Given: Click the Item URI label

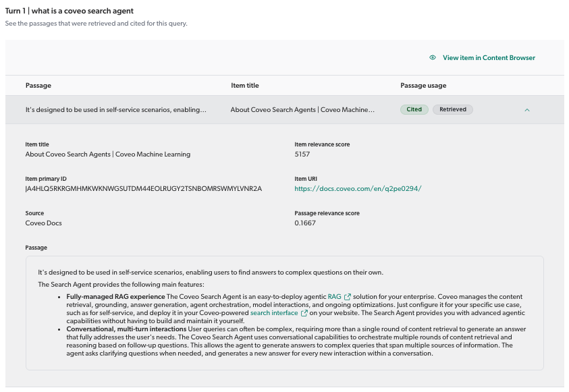Looking at the screenshot, I should coord(306,179).
